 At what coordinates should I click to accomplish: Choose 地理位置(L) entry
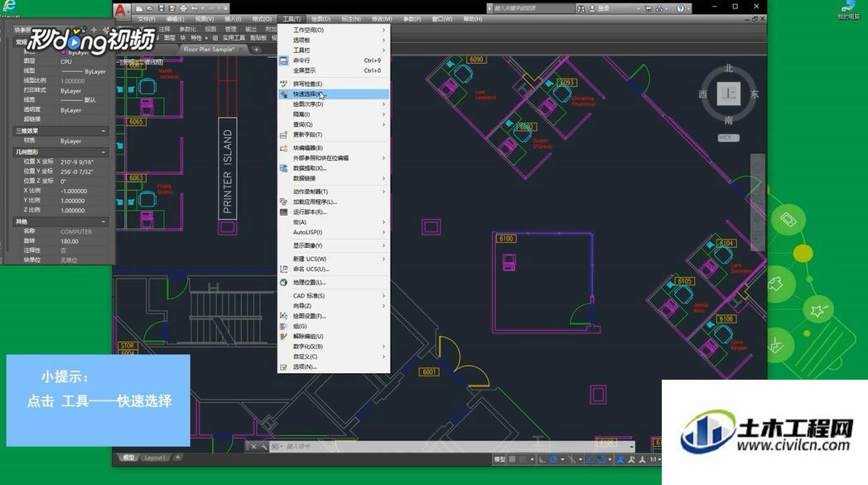pos(334,282)
